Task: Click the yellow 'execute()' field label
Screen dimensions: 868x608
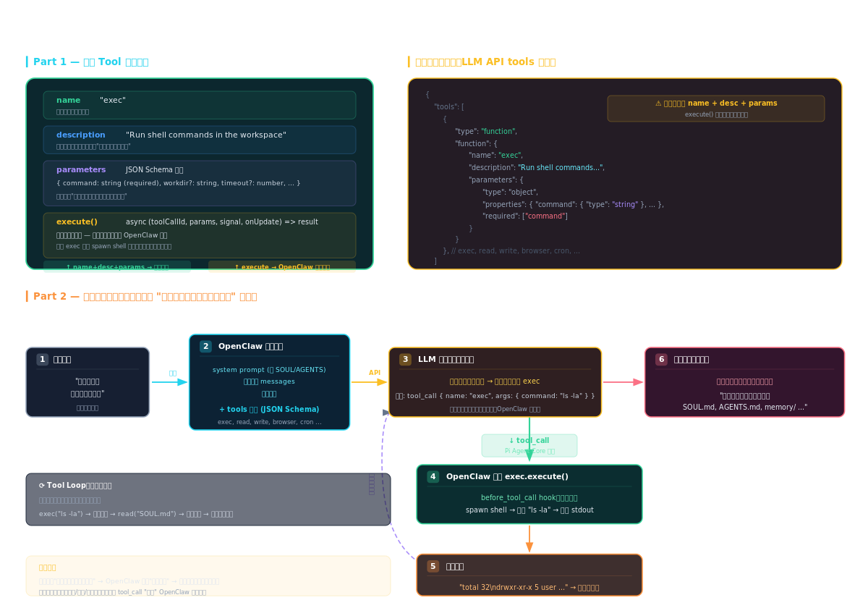Action: (77, 222)
